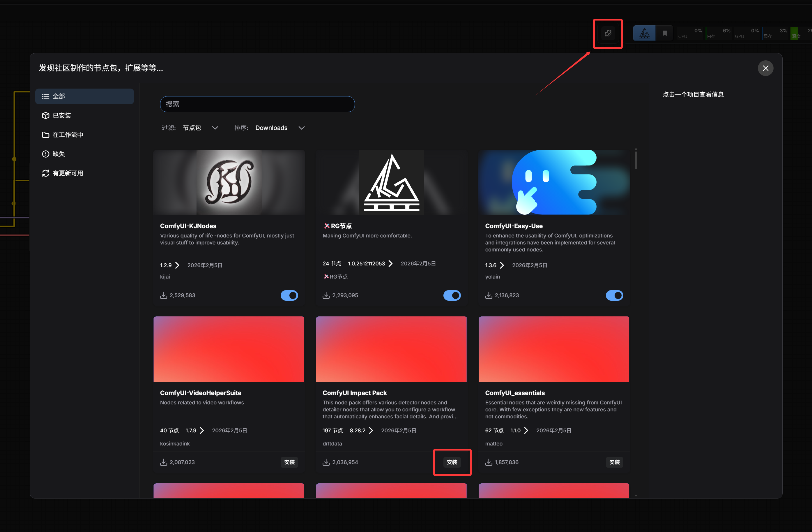The height and width of the screenshot is (532, 812).
Task: Click the ComfyUI-Easy-Use ghost logo image
Action: 554,182
